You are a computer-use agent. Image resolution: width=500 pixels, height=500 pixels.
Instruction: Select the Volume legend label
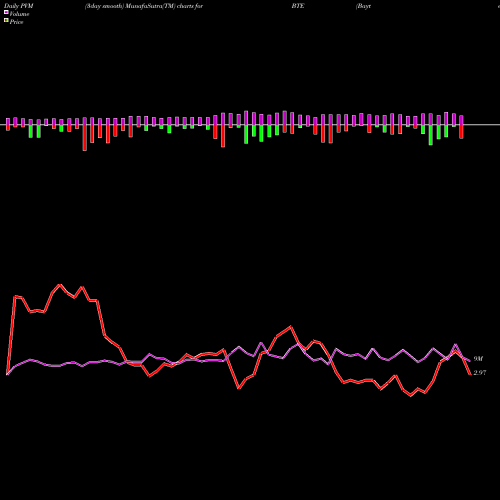click(x=19, y=14)
